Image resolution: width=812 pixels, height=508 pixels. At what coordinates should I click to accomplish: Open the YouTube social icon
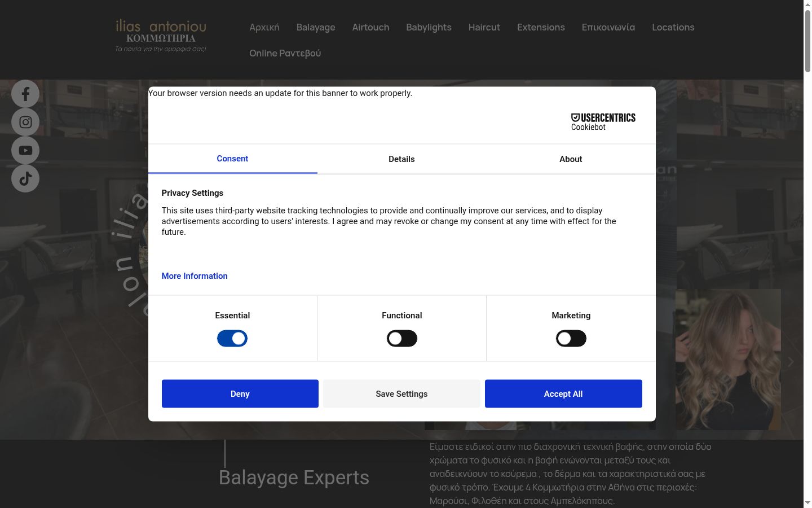tap(25, 150)
